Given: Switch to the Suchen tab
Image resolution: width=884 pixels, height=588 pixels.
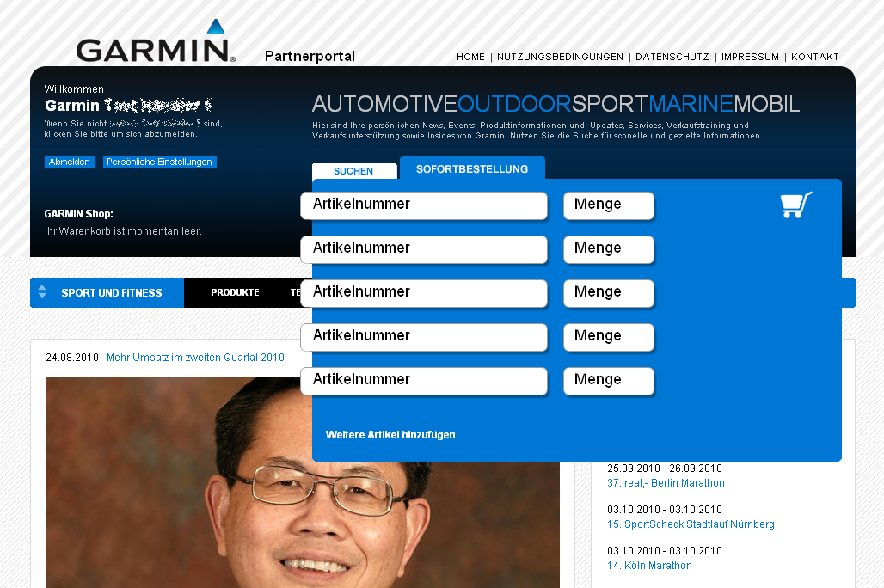Looking at the screenshot, I should [353, 171].
